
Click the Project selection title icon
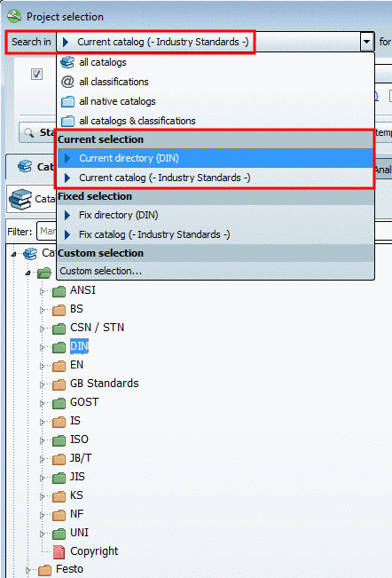[x=14, y=16]
